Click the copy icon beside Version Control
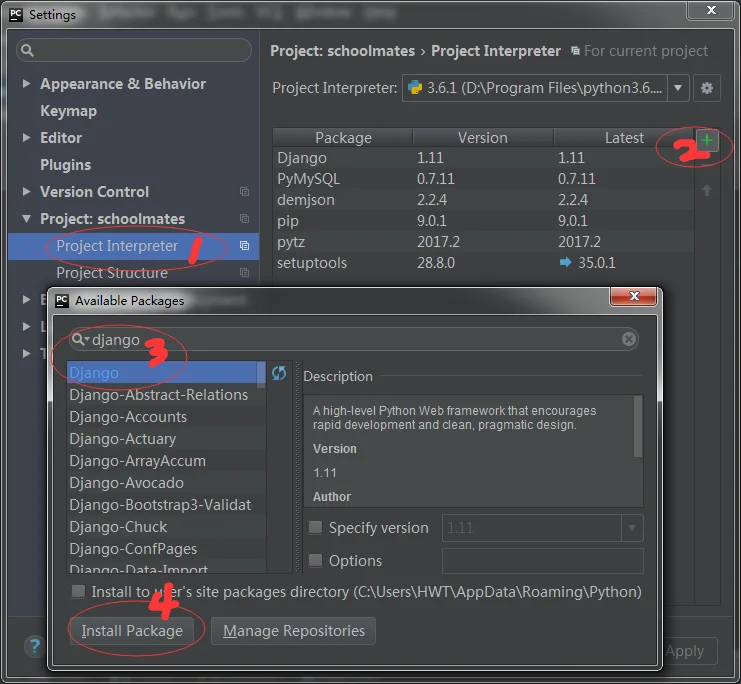This screenshot has height=684, width=741. 244,191
